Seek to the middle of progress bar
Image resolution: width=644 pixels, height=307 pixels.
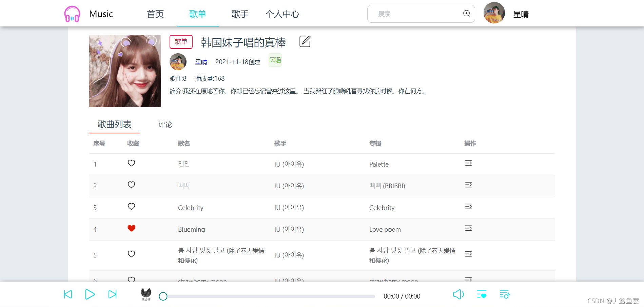(269, 296)
